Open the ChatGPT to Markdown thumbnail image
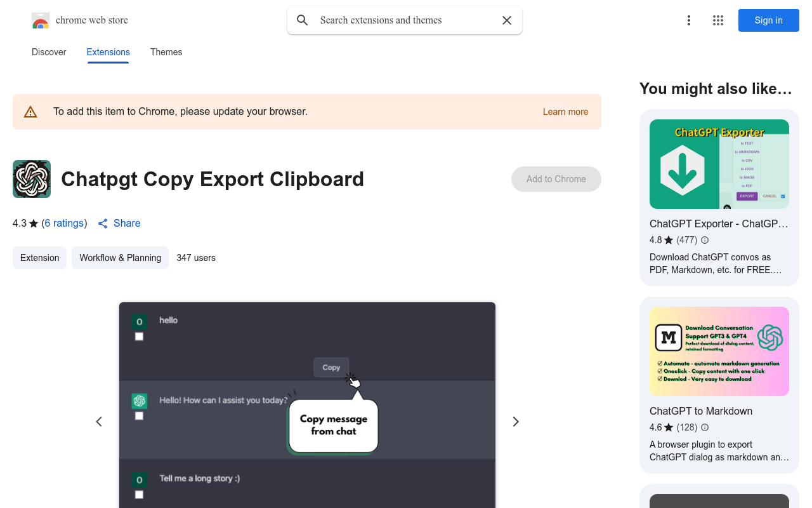Image resolution: width=812 pixels, height=508 pixels. point(719,351)
